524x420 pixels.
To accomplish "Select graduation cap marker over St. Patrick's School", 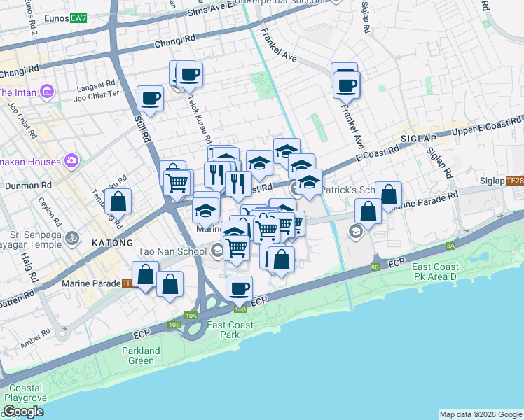I will point(309,183).
